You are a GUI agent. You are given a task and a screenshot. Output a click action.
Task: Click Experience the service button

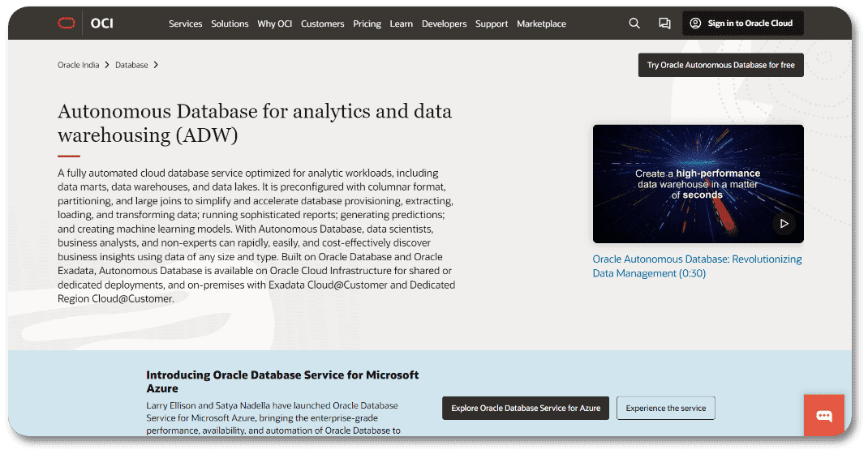pos(666,408)
